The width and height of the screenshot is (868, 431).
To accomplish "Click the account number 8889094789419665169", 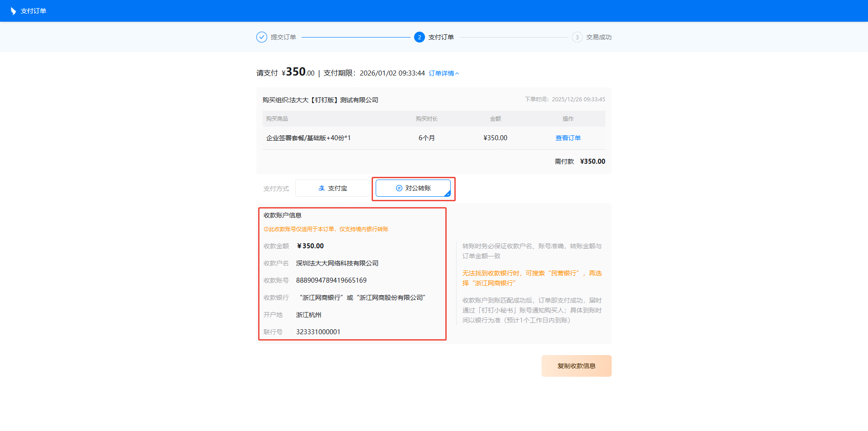I will 331,280.
